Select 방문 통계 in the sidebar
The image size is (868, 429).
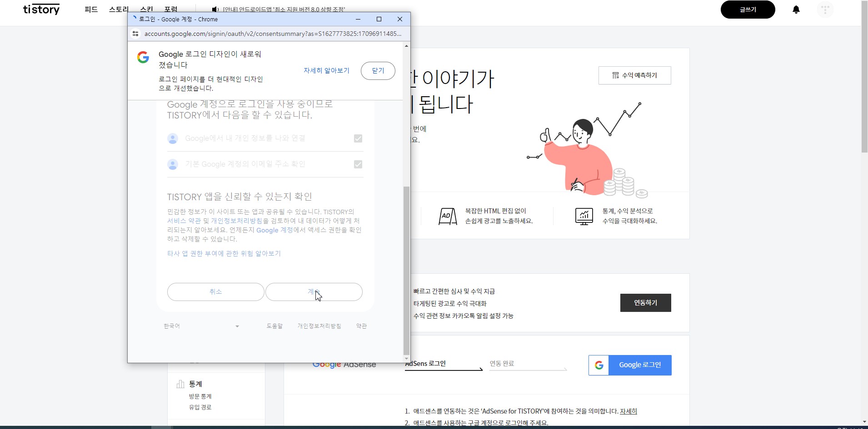(x=200, y=396)
